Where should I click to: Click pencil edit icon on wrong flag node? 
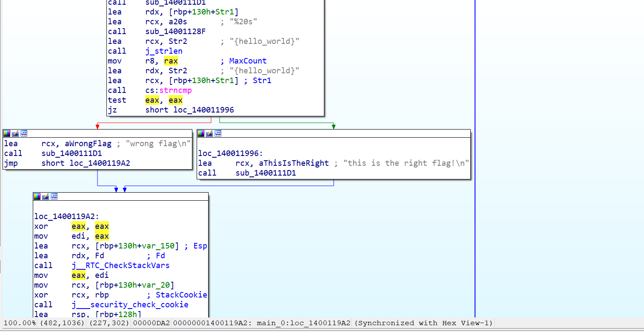coord(15,133)
